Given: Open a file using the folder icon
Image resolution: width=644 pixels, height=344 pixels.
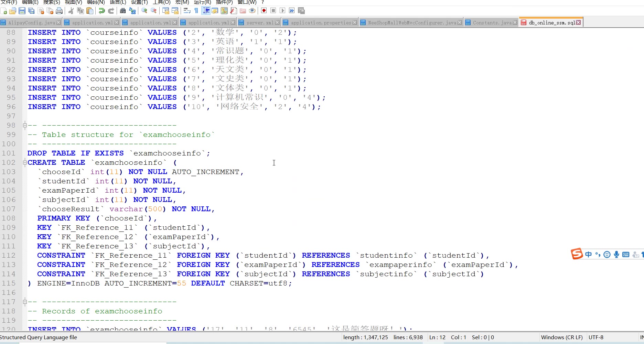Looking at the screenshot, I should pos(13,11).
